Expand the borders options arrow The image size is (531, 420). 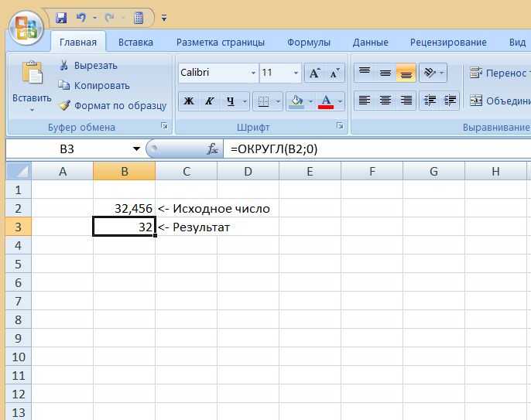point(278,101)
